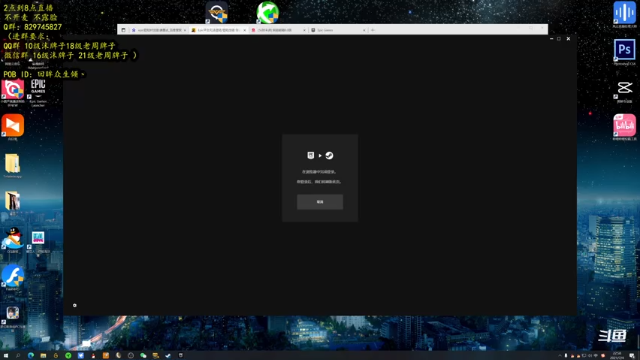640x360 pixels.
Task: Open Epic Games Launcher taskbar icon
Action: (x=181, y=356)
